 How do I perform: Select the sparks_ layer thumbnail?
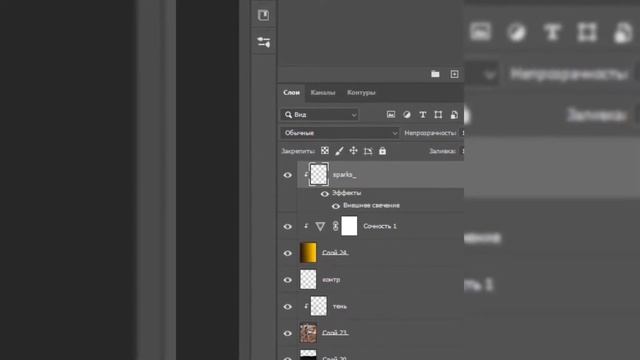tap(318, 174)
